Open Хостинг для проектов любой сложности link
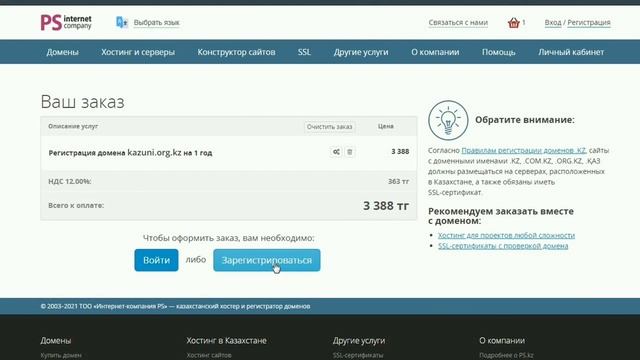640x360 pixels. coord(506,235)
